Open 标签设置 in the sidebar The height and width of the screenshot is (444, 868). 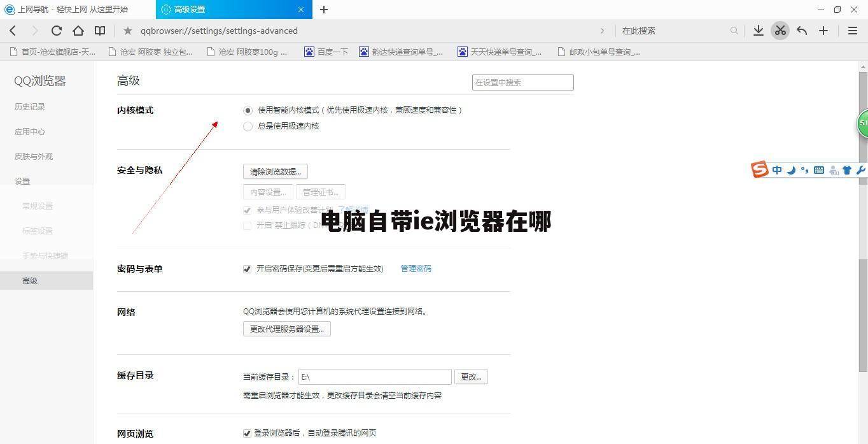click(x=38, y=231)
